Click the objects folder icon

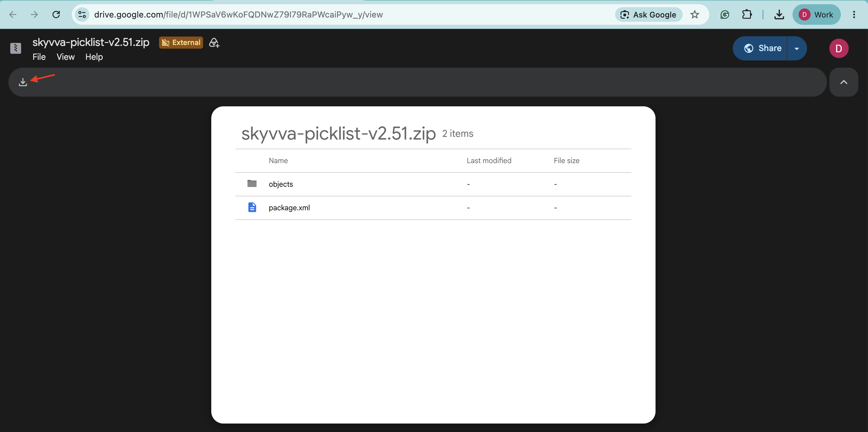tap(252, 183)
